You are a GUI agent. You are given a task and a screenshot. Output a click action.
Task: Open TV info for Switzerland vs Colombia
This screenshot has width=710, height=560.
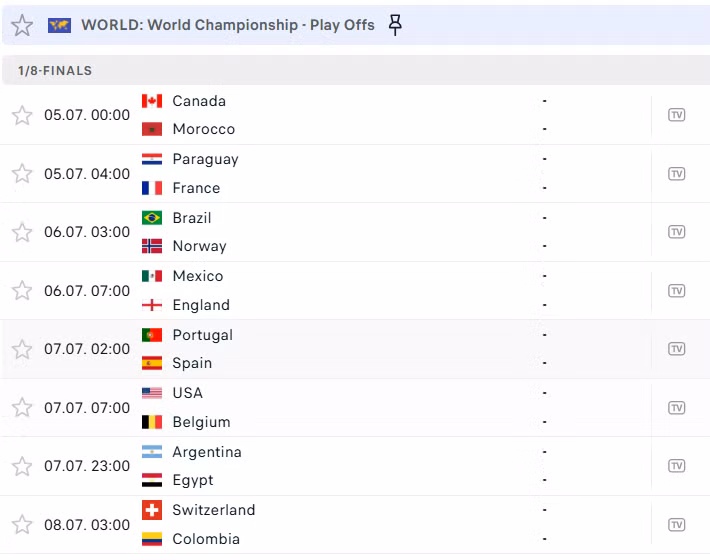tap(676, 525)
